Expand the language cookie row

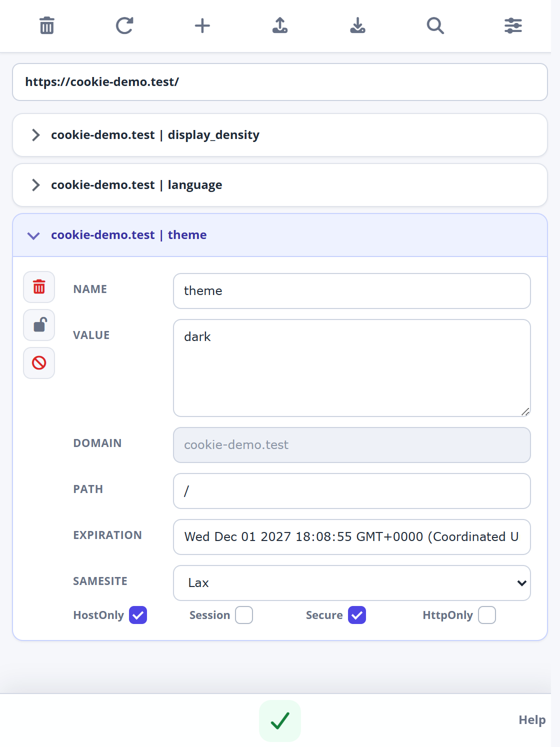click(280, 185)
